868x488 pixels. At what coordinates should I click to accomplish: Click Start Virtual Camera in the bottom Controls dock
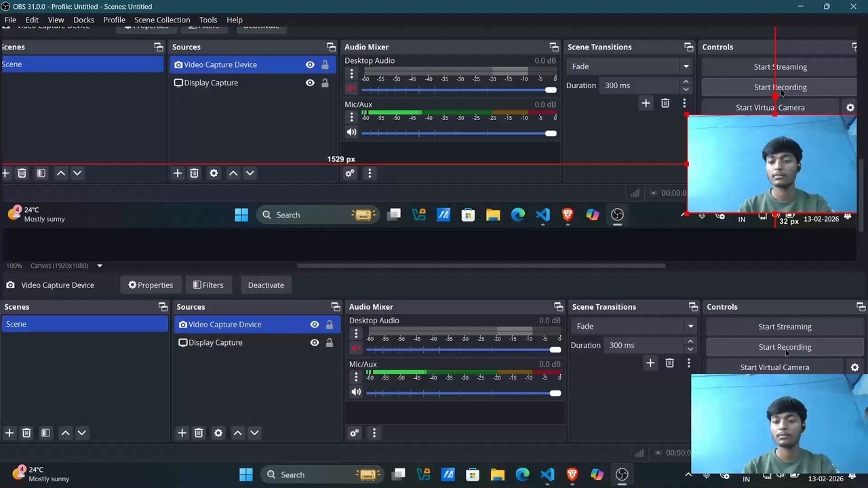pos(774,367)
